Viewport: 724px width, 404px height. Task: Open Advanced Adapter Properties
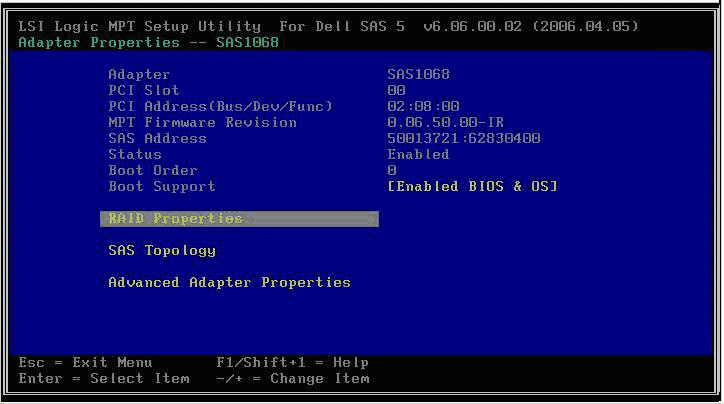click(x=229, y=282)
